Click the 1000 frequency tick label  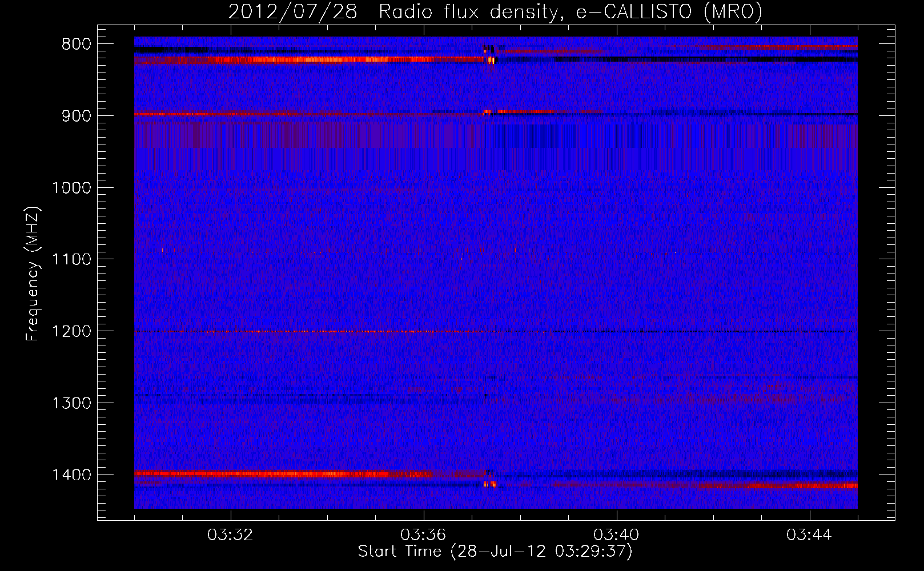point(71,188)
